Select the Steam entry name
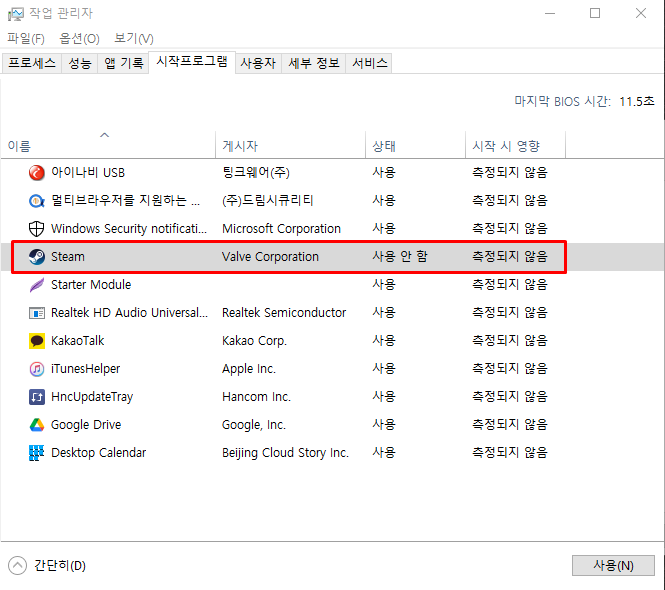Viewport: 665px width, 590px height. point(68,257)
